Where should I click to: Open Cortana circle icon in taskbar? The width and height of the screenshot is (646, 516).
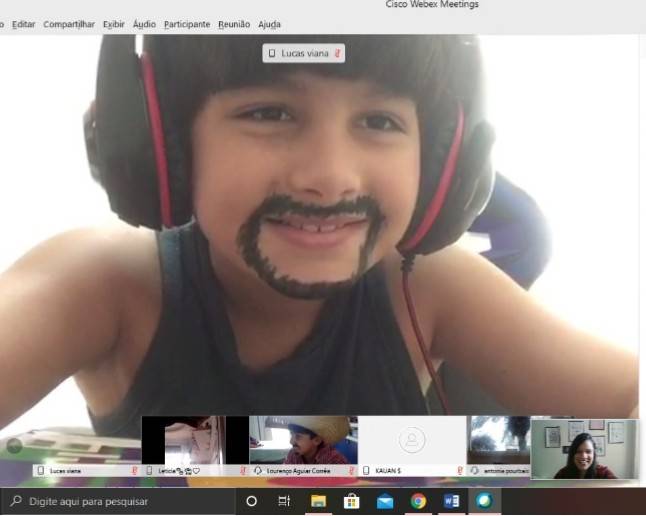click(x=251, y=501)
